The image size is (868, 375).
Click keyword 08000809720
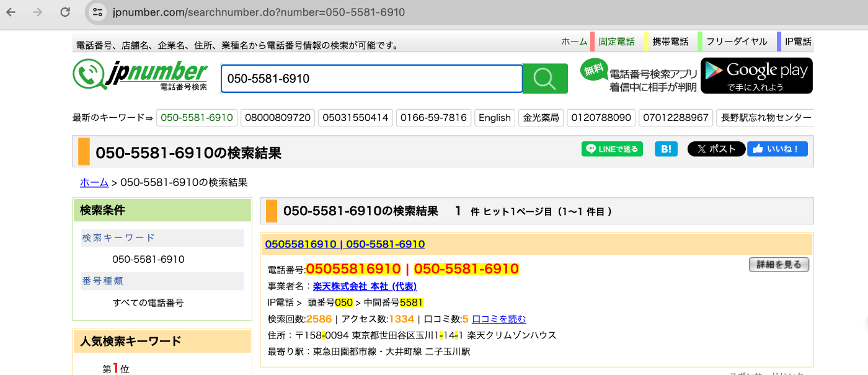pyautogui.click(x=278, y=118)
